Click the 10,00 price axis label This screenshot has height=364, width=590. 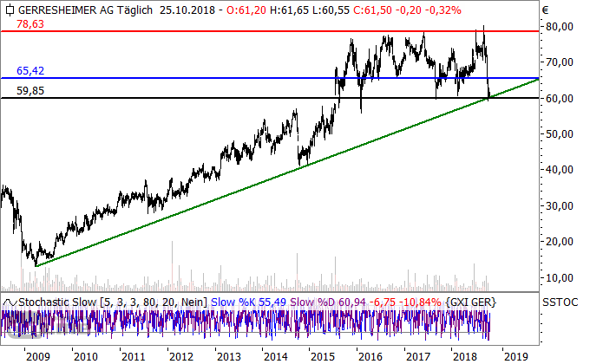(x=560, y=278)
